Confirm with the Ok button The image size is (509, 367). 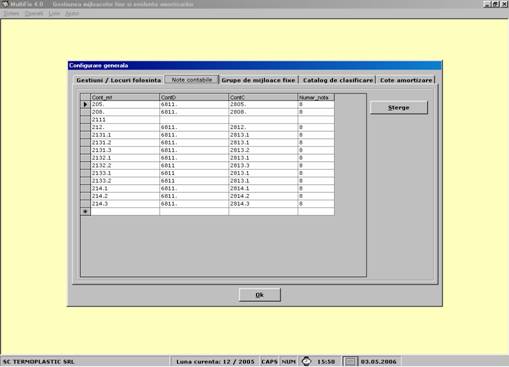[x=260, y=295]
